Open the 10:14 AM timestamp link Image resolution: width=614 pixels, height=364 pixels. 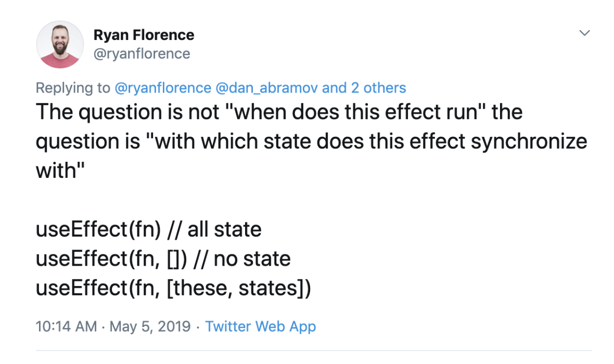66,327
